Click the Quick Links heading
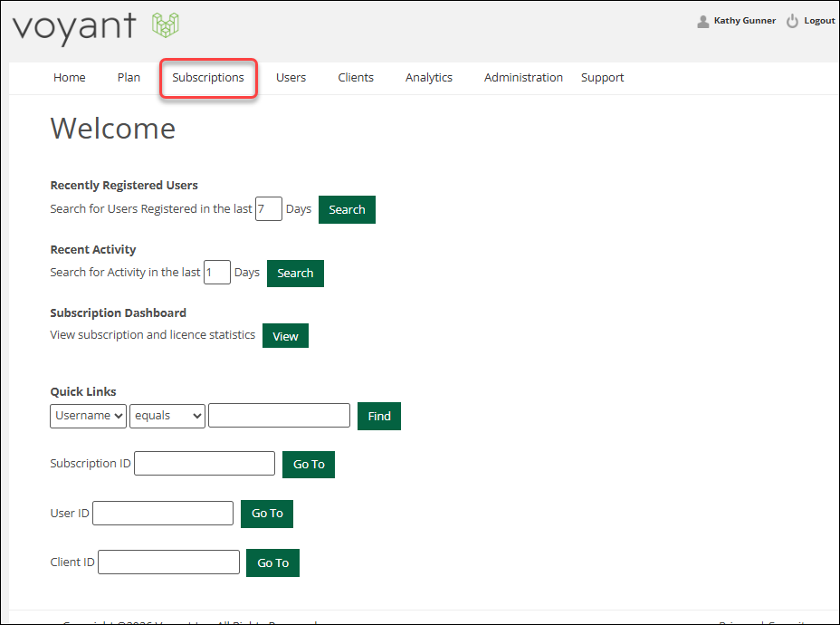This screenshot has width=840, height=625. point(83,392)
